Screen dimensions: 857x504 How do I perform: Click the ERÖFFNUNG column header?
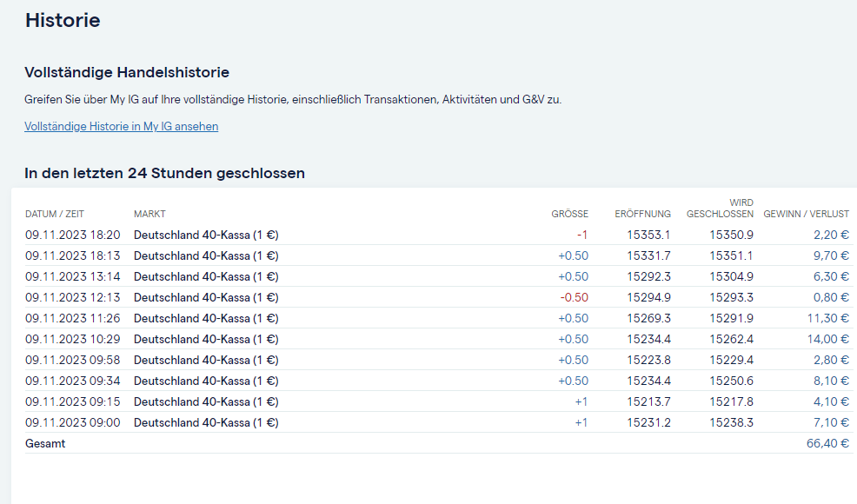tap(642, 214)
